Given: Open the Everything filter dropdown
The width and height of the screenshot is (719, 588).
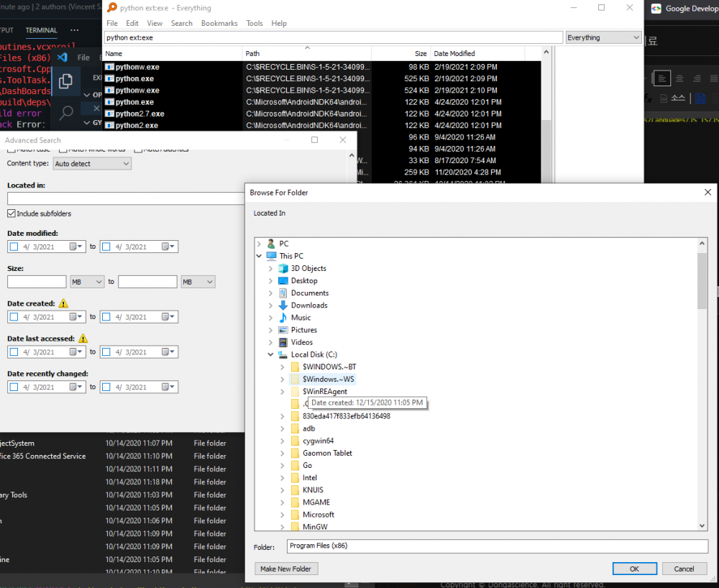Looking at the screenshot, I should pyautogui.click(x=603, y=37).
